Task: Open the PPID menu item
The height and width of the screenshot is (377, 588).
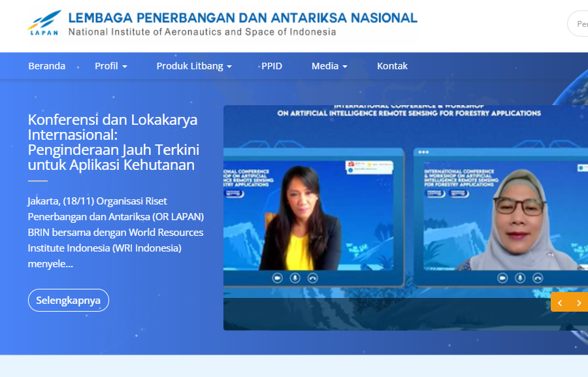Action: 272,66
